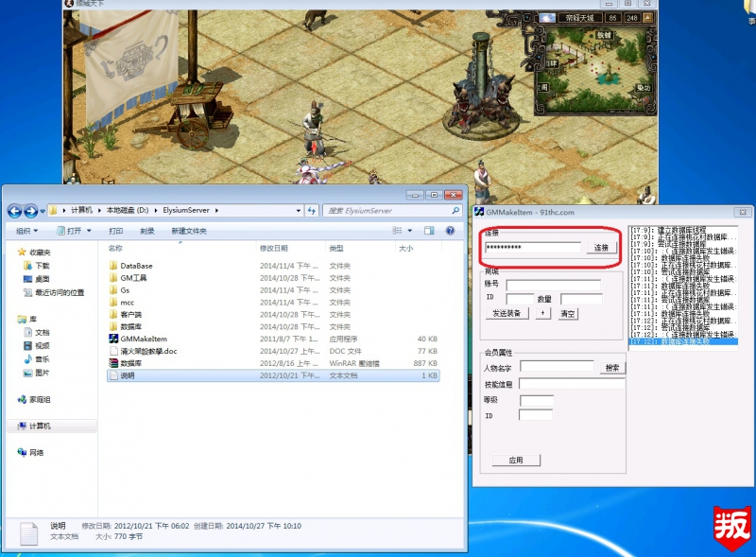The height and width of the screenshot is (557, 756).
Task: Refresh the ElysiumServer folder view
Action: (312, 211)
